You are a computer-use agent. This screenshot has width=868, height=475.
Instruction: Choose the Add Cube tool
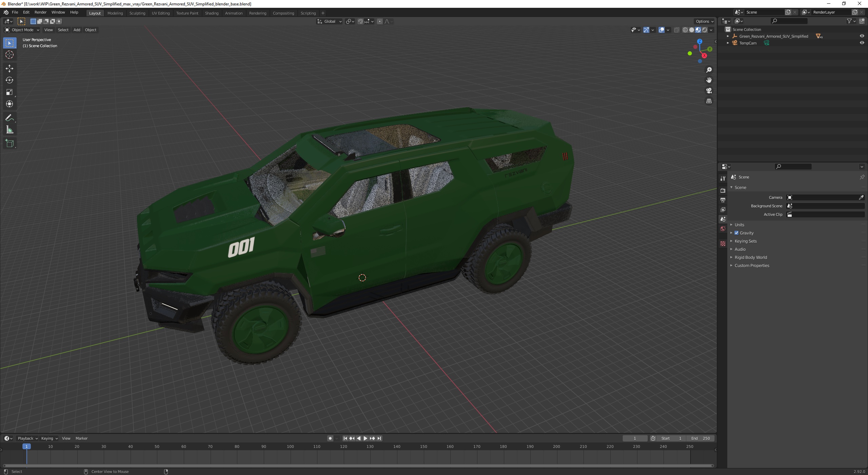[9, 144]
